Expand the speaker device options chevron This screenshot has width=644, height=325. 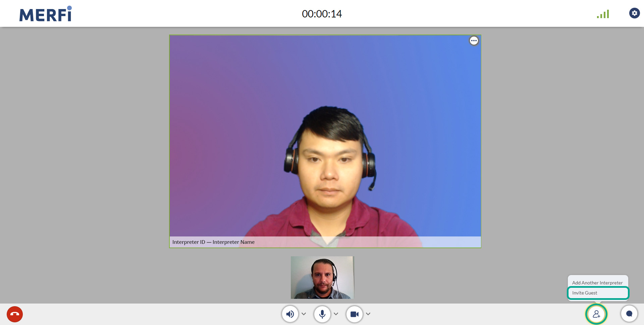click(304, 314)
